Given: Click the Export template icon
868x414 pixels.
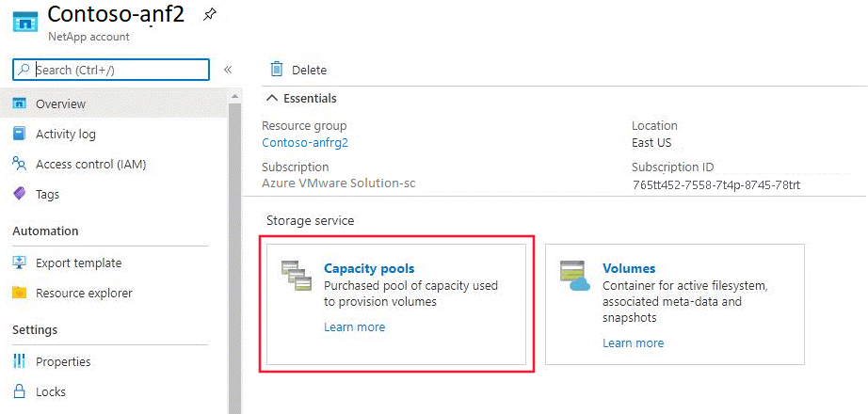Looking at the screenshot, I should pos(20,263).
